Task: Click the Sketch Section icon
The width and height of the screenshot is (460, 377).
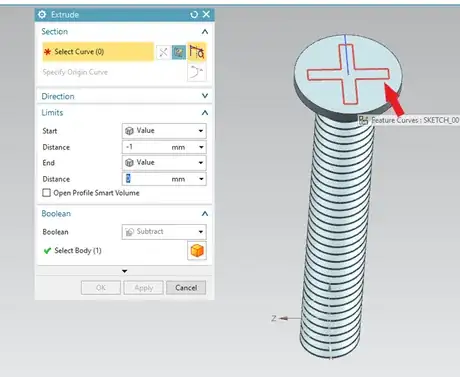Action: tap(179, 52)
